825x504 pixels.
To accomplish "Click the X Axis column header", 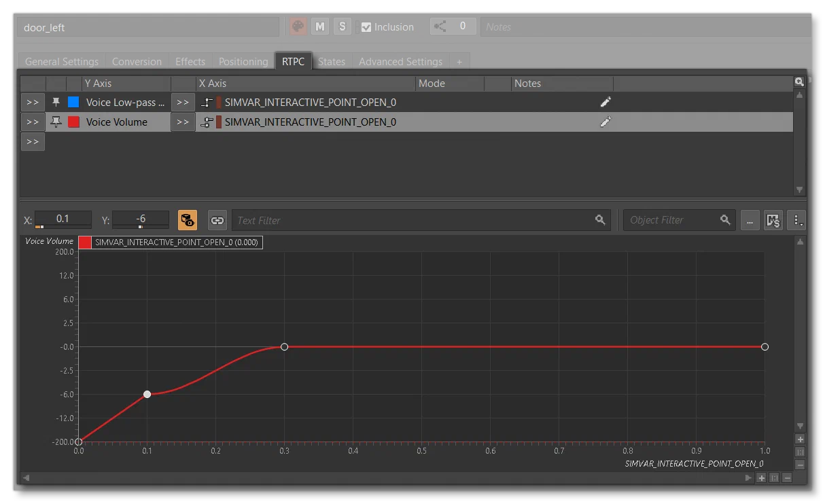I will pos(306,84).
